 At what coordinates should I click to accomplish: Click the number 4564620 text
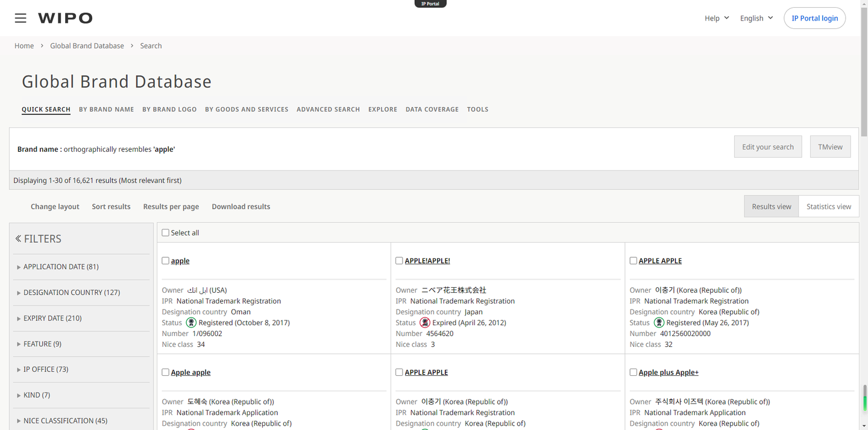pyautogui.click(x=440, y=334)
